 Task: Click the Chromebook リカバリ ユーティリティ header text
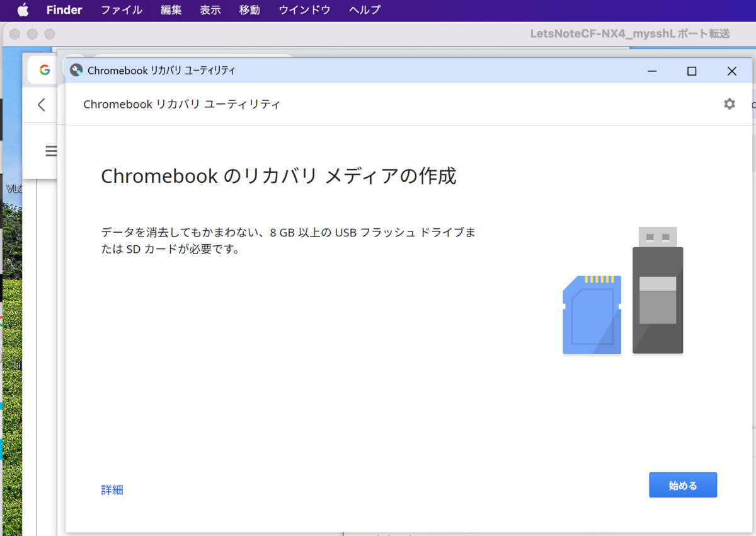point(181,104)
